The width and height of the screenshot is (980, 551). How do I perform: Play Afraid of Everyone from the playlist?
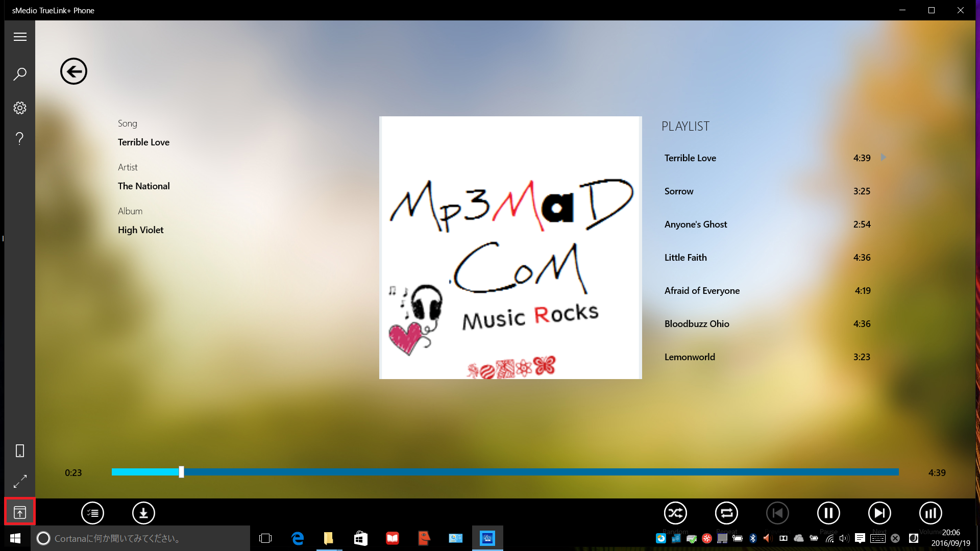767,291
